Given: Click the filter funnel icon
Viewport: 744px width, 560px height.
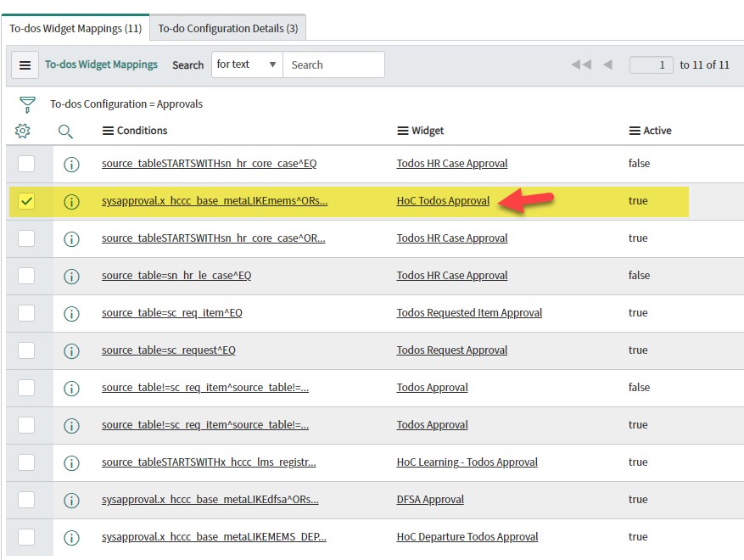Looking at the screenshot, I should 27,104.
